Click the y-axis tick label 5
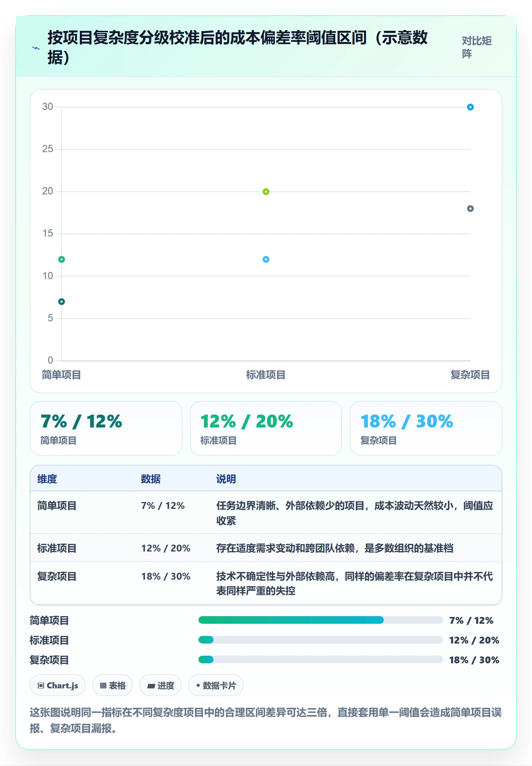 50,318
